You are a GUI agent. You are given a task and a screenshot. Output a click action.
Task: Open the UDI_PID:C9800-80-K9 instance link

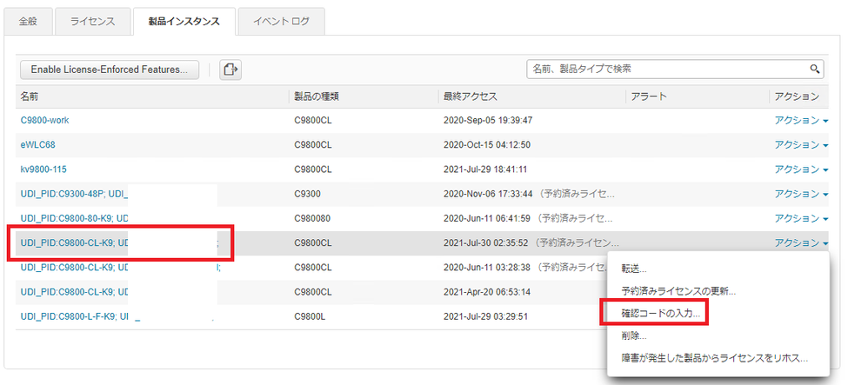point(74,218)
